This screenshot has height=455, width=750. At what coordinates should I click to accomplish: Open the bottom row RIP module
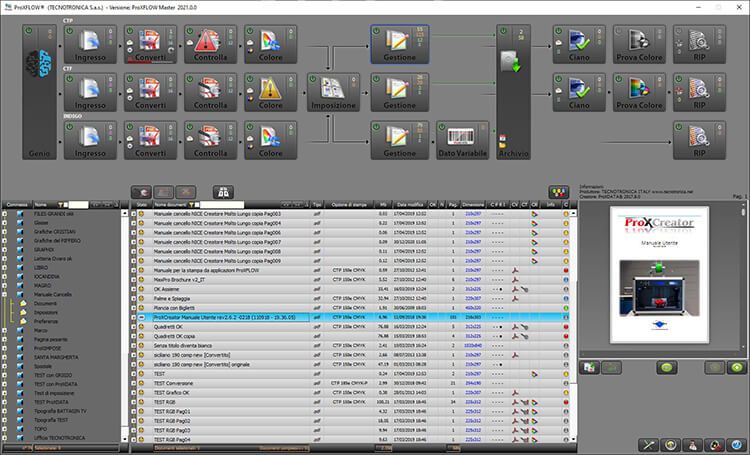coord(699,140)
